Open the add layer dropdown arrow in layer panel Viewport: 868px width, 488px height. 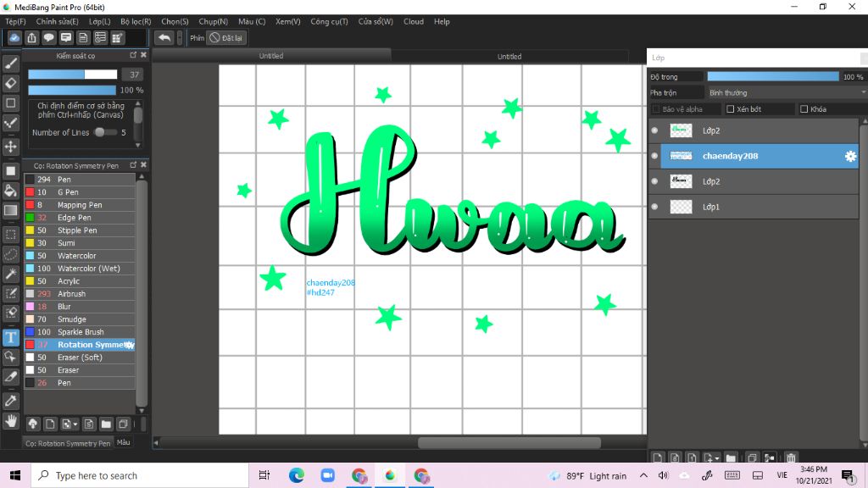coord(717,458)
